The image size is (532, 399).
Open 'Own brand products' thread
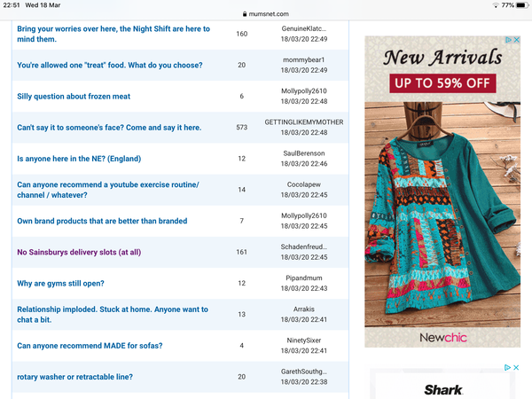[x=102, y=221]
